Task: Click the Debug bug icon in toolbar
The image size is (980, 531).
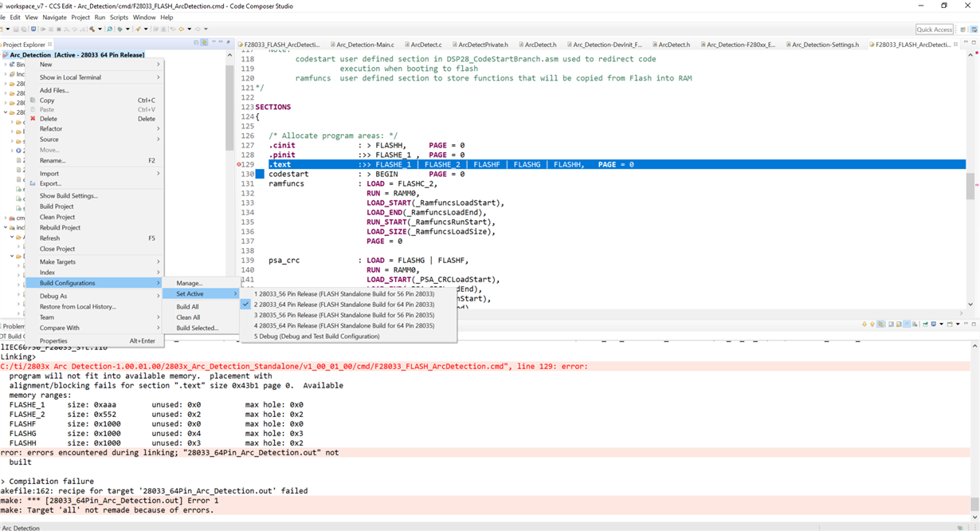Action: 120,29
